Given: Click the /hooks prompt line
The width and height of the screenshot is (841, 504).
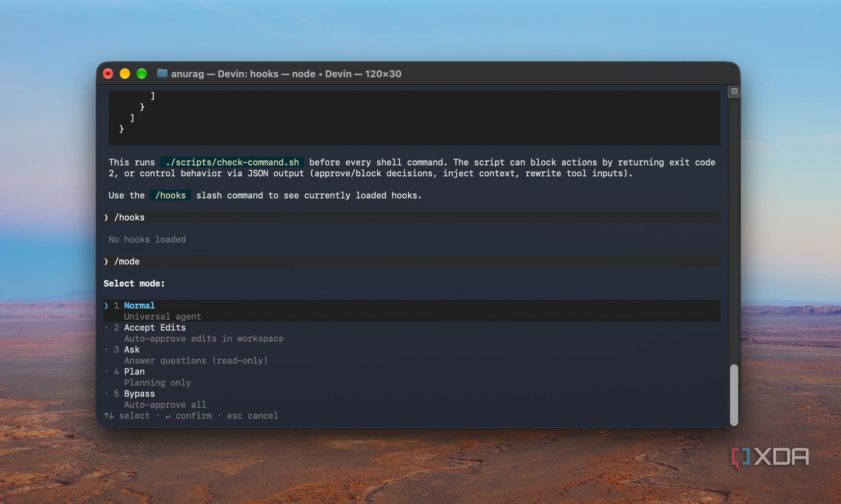Looking at the screenshot, I should [412, 218].
